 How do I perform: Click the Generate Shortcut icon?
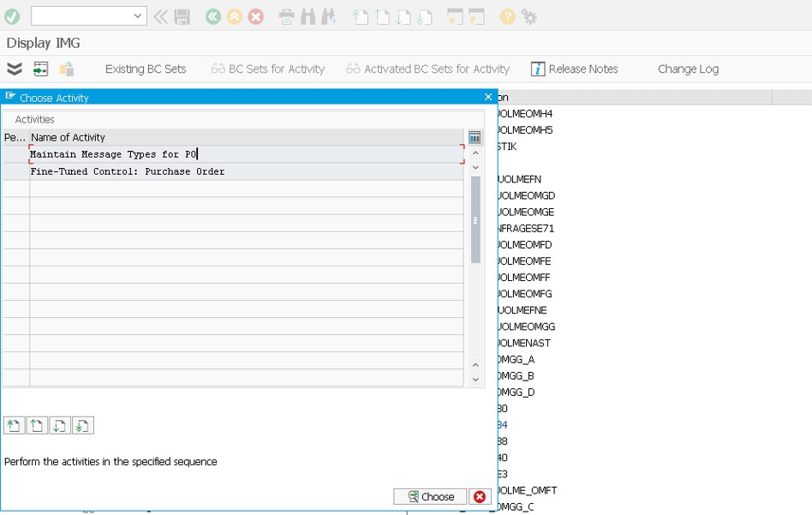click(x=476, y=17)
